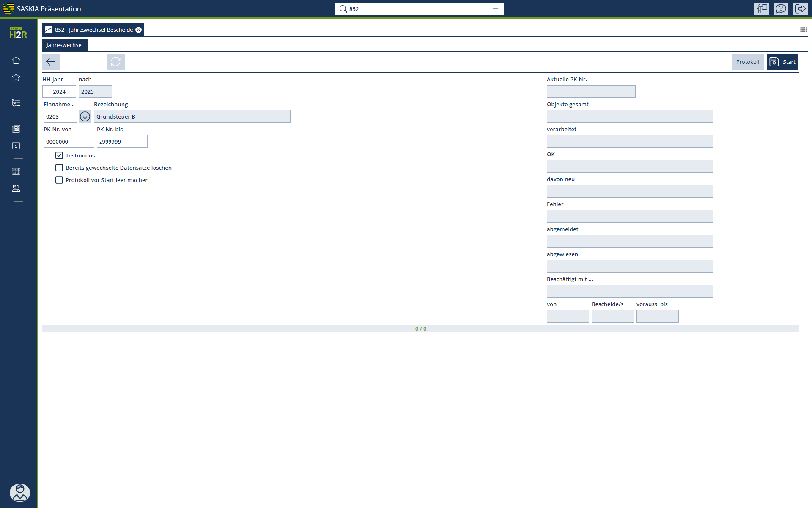812x508 pixels.
Task: Go to the Home icon in sidebar
Action: tap(16, 60)
